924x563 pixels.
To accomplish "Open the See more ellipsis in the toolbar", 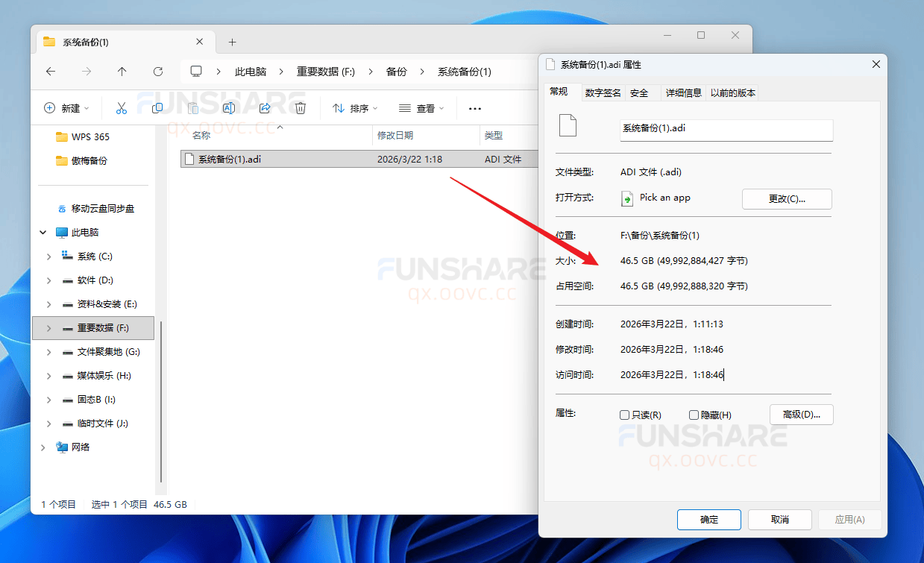I will point(474,108).
